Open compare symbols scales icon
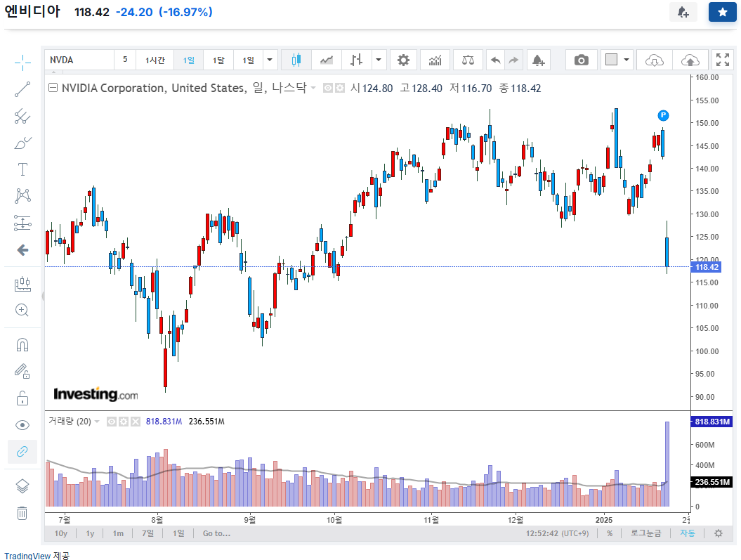Image resolution: width=741 pixels, height=560 pixels. coord(468,60)
